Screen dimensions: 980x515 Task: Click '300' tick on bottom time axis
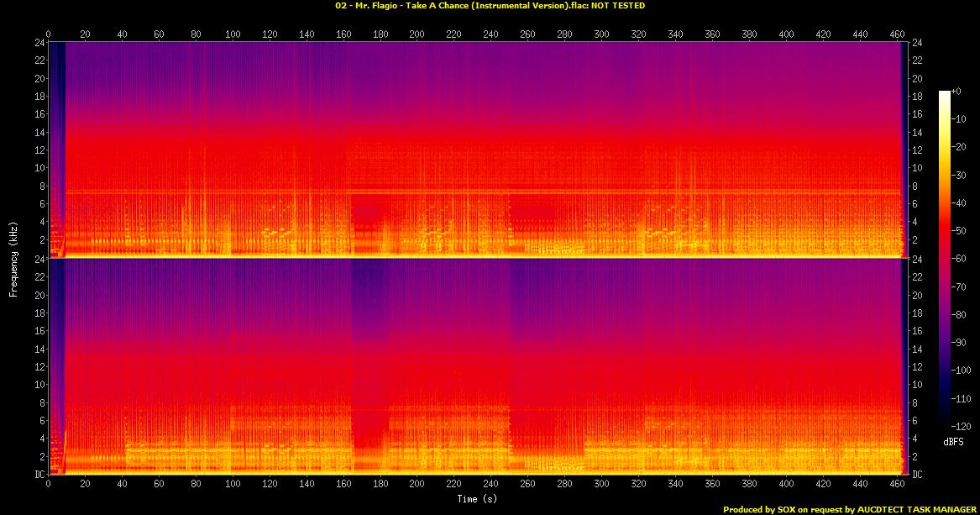601,483
